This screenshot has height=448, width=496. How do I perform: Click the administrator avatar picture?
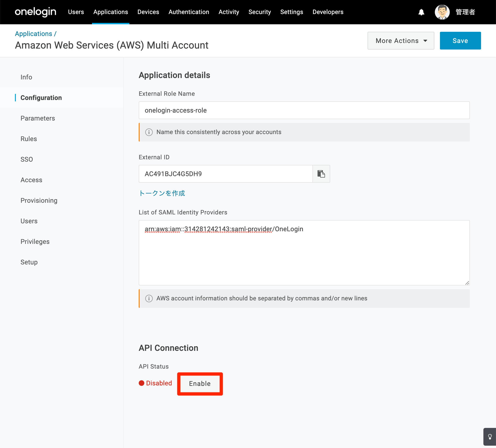pos(442,12)
